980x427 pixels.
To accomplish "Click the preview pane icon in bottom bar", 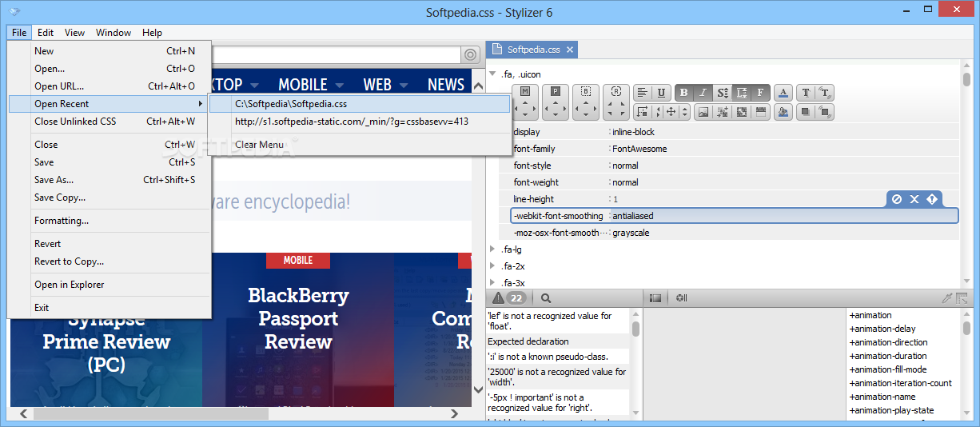I will [655, 298].
